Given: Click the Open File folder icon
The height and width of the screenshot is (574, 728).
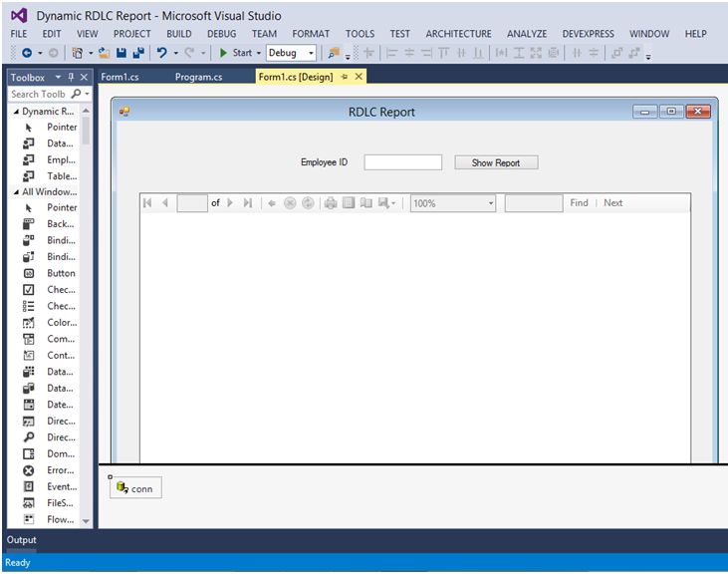Looking at the screenshot, I should 104,53.
